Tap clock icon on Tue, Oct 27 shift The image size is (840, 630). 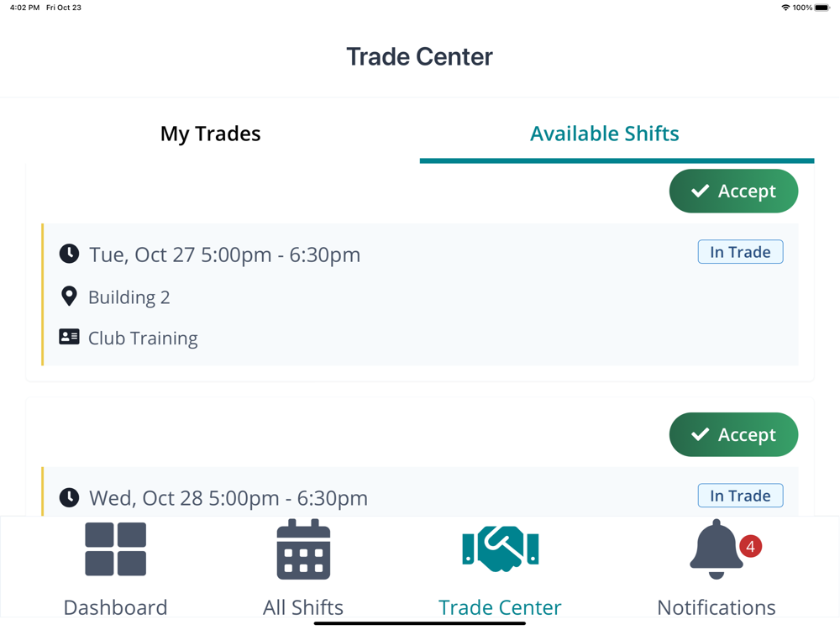pos(69,254)
